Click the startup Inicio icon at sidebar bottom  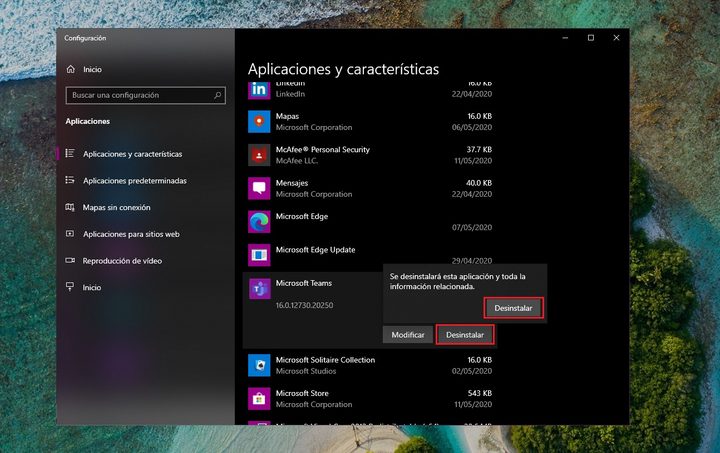click(x=70, y=287)
